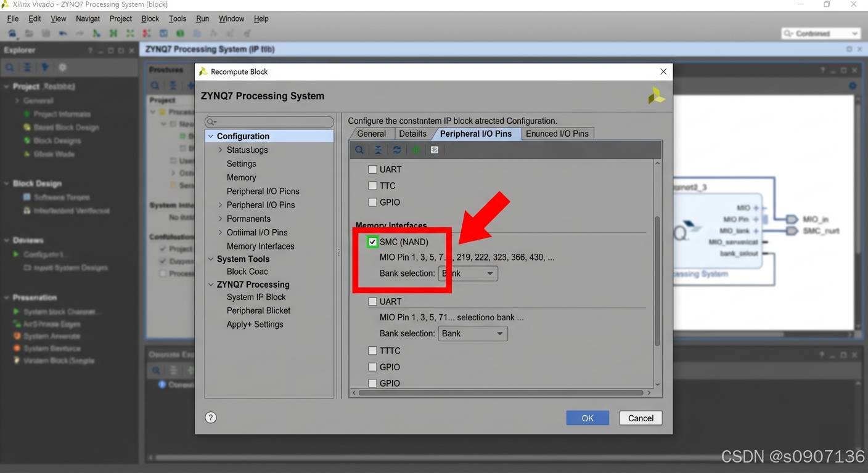This screenshot has width=868, height=473.
Task: Collapse the Block Design group in Explorer
Action: (x=7, y=184)
